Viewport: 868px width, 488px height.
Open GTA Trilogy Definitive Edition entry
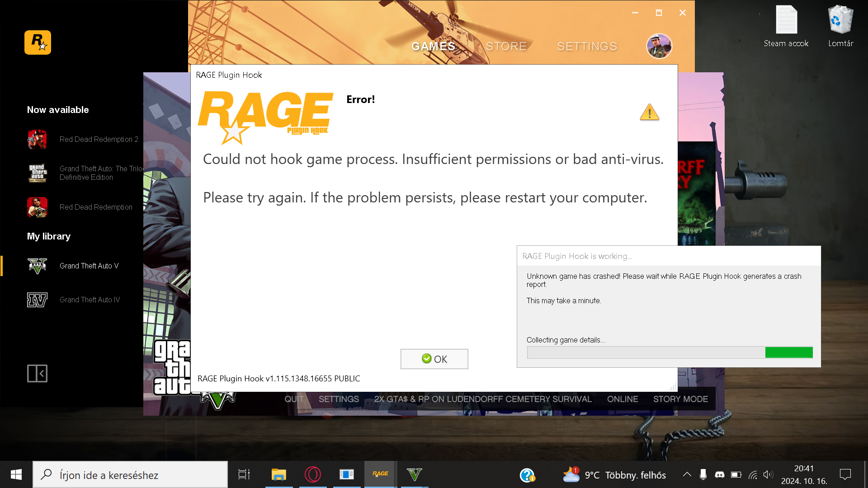coord(101,173)
